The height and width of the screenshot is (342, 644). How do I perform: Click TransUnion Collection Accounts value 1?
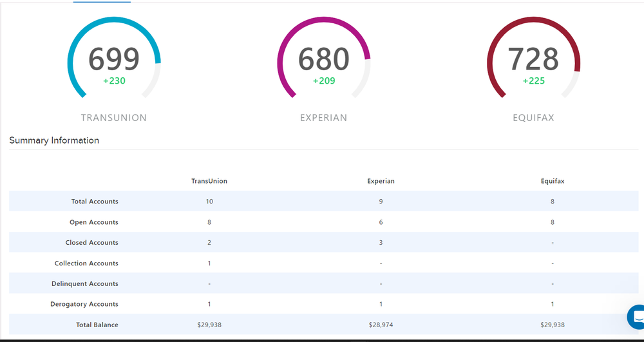tap(209, 263)
